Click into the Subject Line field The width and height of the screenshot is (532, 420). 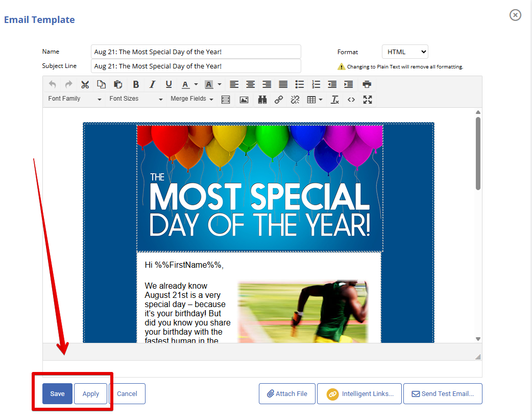click(196, 66)
